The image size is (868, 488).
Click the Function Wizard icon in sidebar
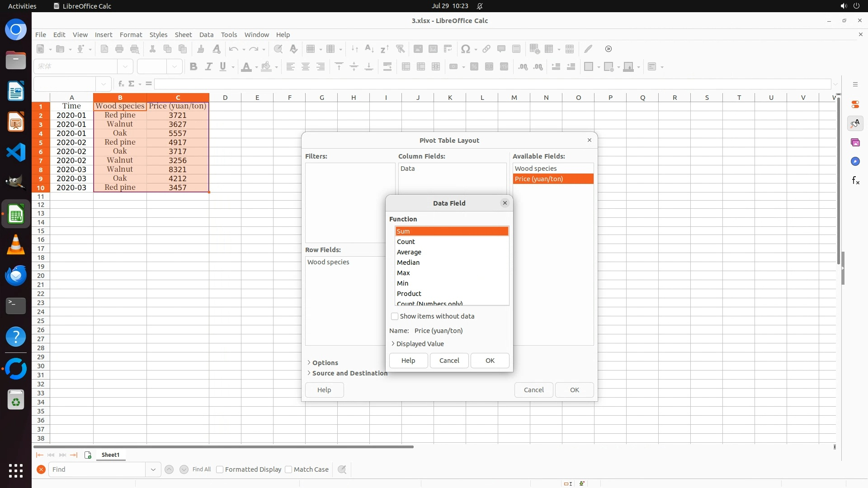click(x=855, y=181)
